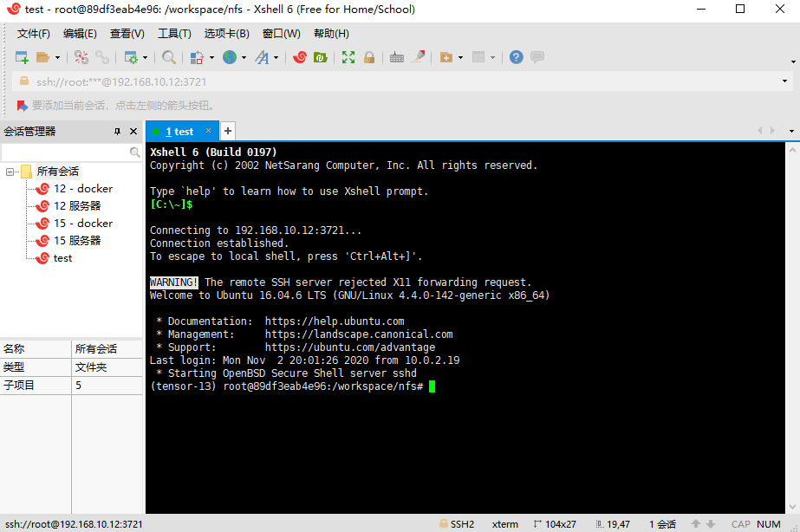Click the keyboard mapping toolbar icon
The height and width of the screenshot is (532, 800).
point(397,57)
